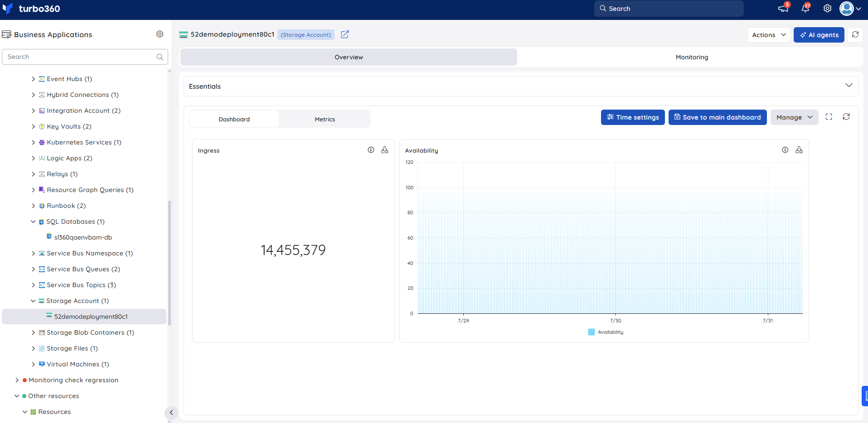
Task: Open the Manage dropdown
Action: coord(794,117)
